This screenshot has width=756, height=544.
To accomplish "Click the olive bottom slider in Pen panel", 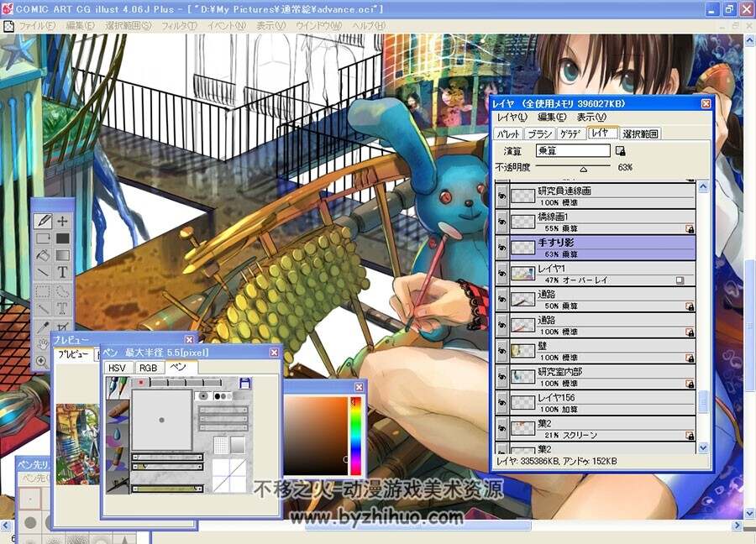I will pyautogui.click(x=168, y=489).
